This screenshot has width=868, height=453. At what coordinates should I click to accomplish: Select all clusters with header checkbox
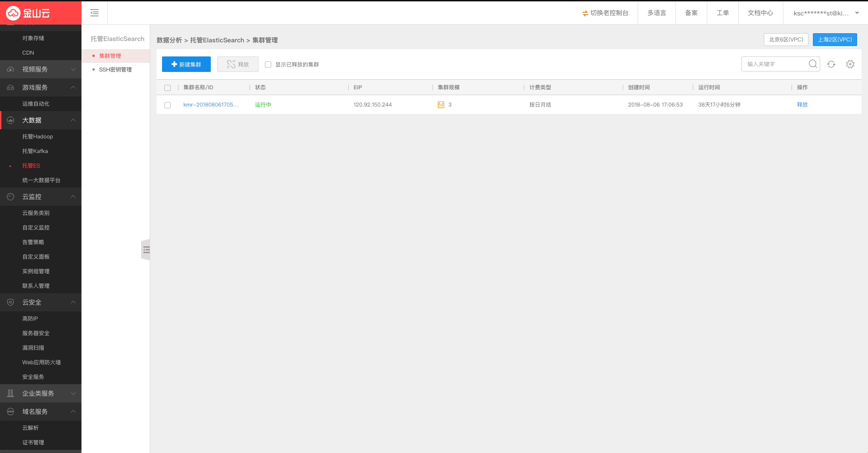(168, 88)
